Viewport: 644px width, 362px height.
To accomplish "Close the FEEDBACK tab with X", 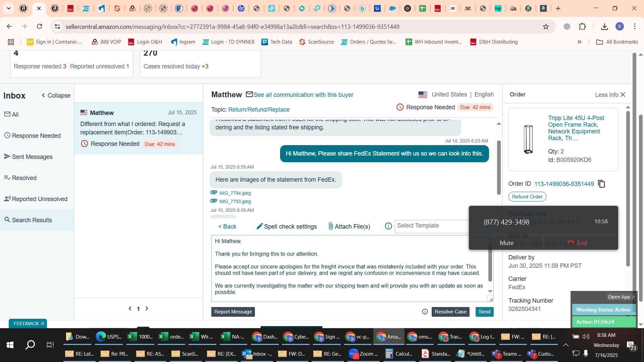I will 43,323.
